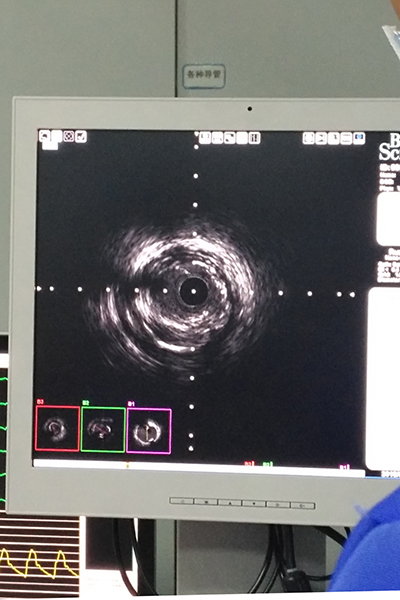
Task: Click the first icon in the top-center toolbar
Action: click(205, 137)
